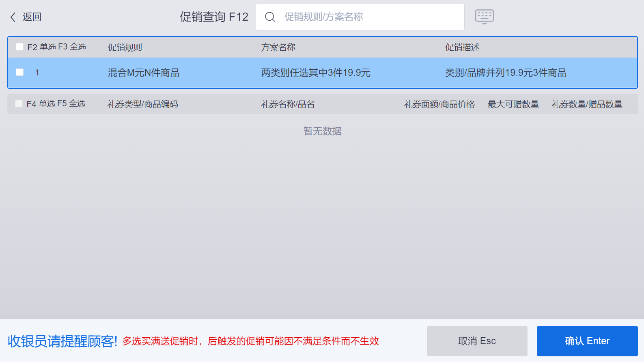Click the 礼券名称/品名 column header
The height and width of the screenshot is (362, 644).
288,104
